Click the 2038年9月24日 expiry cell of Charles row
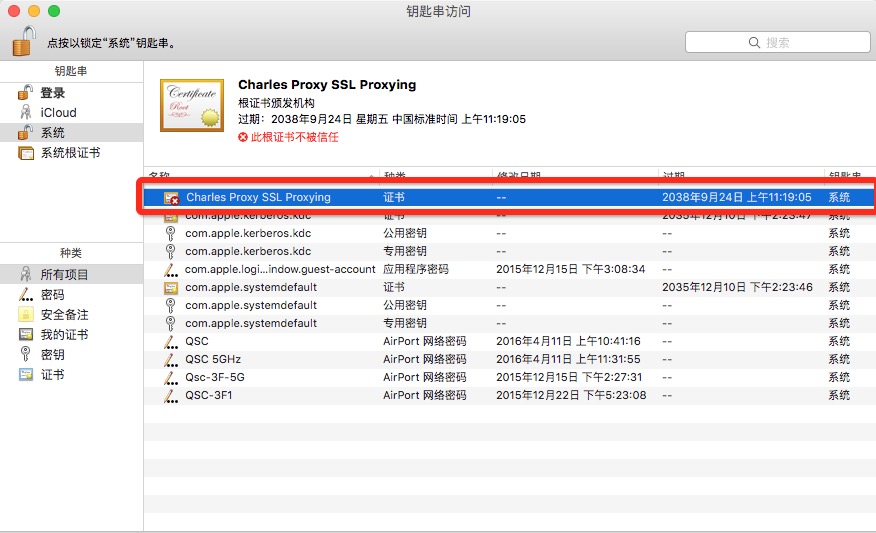The height and width of the screenshot is (533, 876). tap(736, 197)
